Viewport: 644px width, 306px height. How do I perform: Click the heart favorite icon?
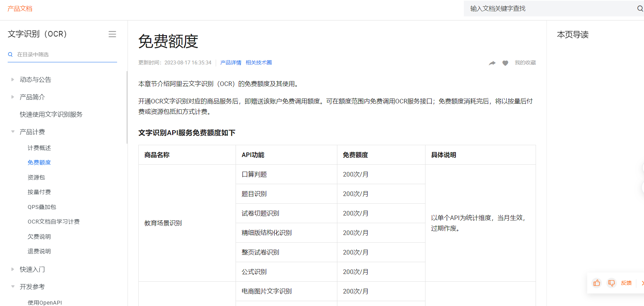pyautogui.click(x=505, y=63)
